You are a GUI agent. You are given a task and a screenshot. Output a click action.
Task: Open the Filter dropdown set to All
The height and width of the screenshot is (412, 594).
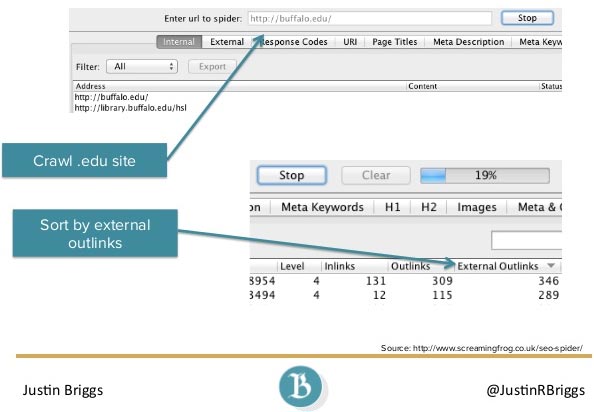coord(142,66)
